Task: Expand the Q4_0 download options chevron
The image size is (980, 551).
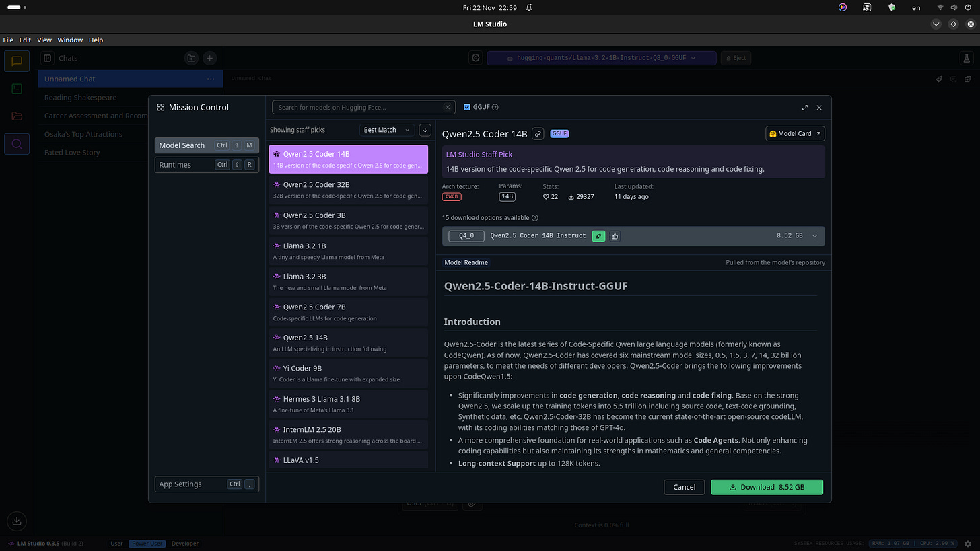Action: pos(814,236)
